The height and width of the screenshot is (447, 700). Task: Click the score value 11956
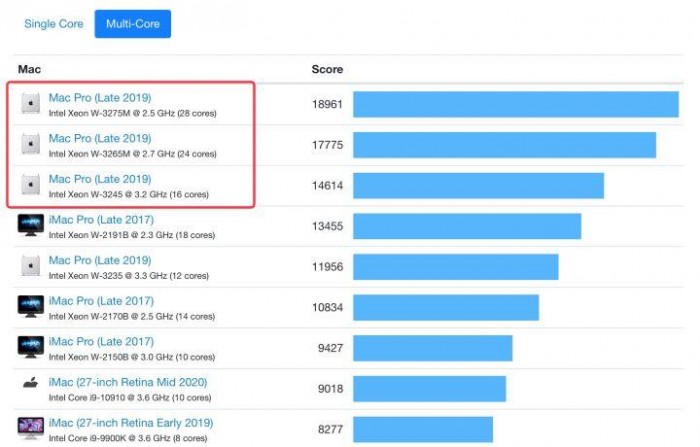point(327,267)
